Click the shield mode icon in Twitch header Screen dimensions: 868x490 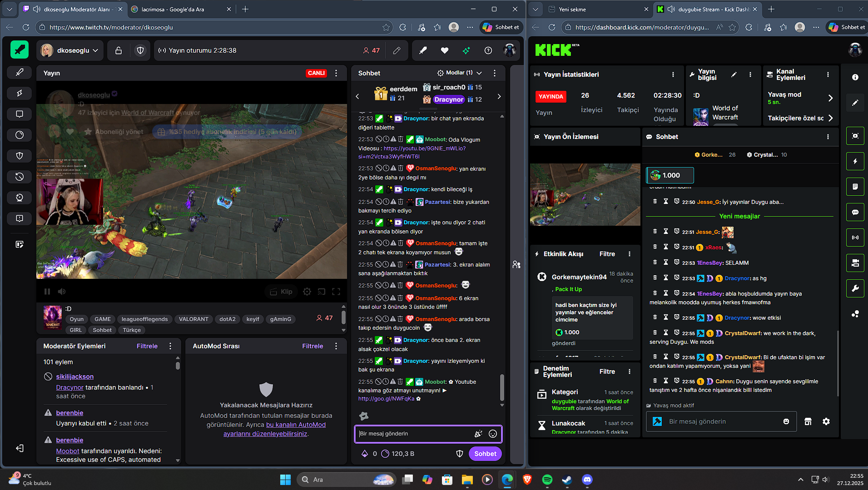140,50
